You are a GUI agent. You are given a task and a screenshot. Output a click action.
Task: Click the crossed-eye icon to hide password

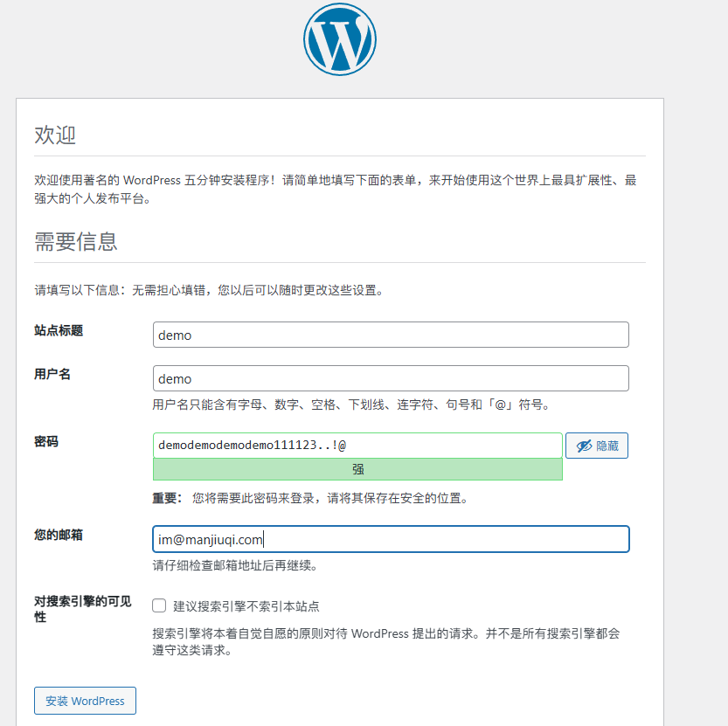[583, 446]
